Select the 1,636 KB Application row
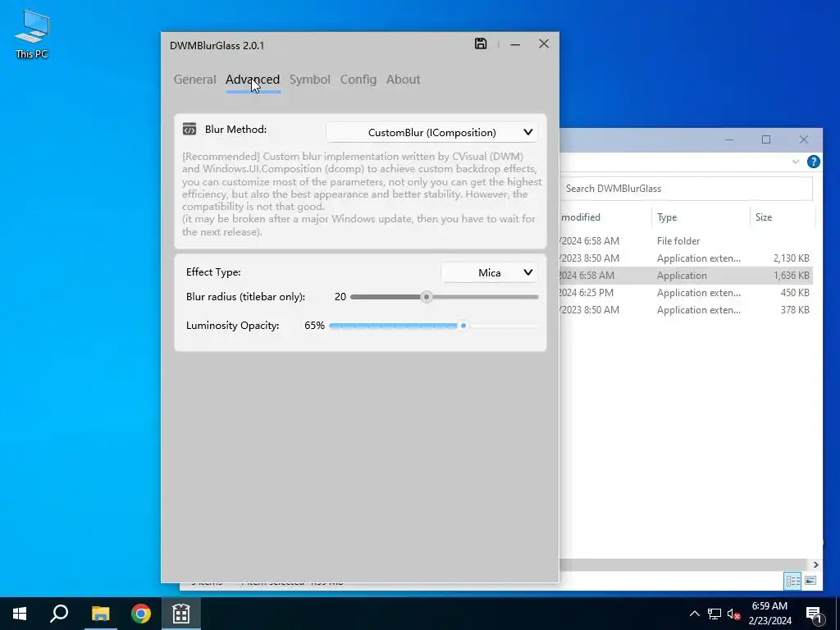The image size is (840, 630). (x=686, y=276)
